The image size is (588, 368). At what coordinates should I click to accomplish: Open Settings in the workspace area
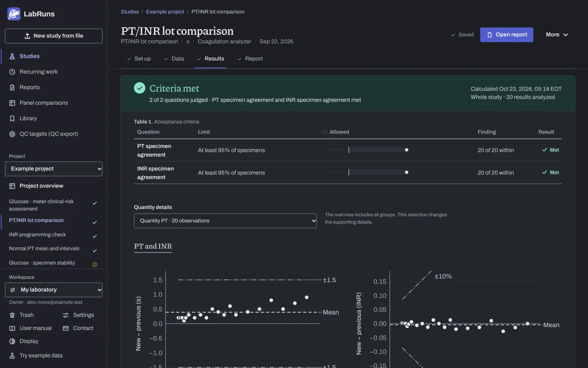(78, 315)
